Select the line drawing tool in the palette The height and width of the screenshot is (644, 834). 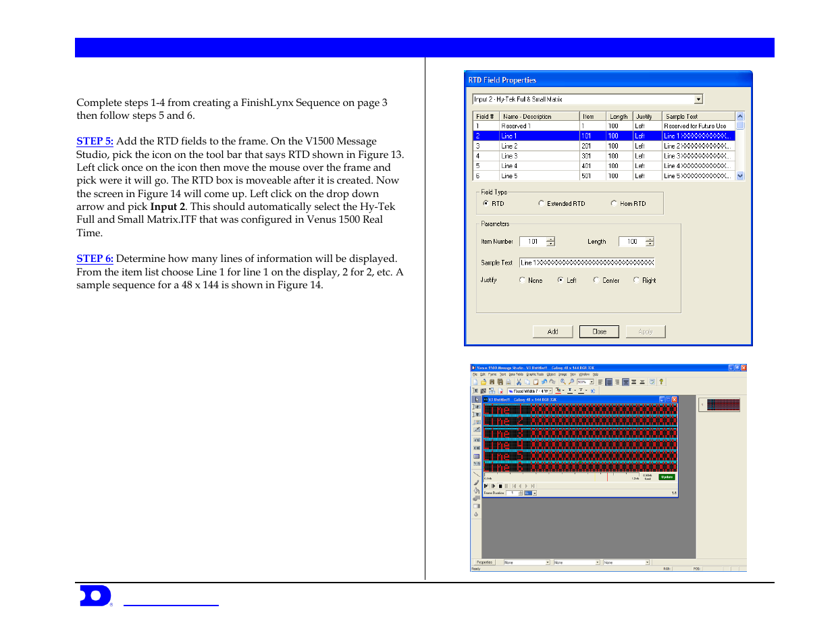pos(476,474)
